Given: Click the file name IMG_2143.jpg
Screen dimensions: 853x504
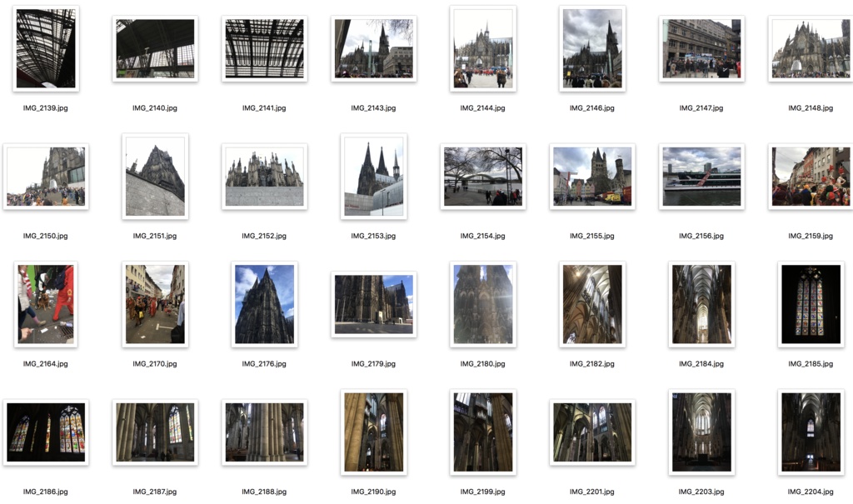Looking at the screenshot, I should [374, 108].
